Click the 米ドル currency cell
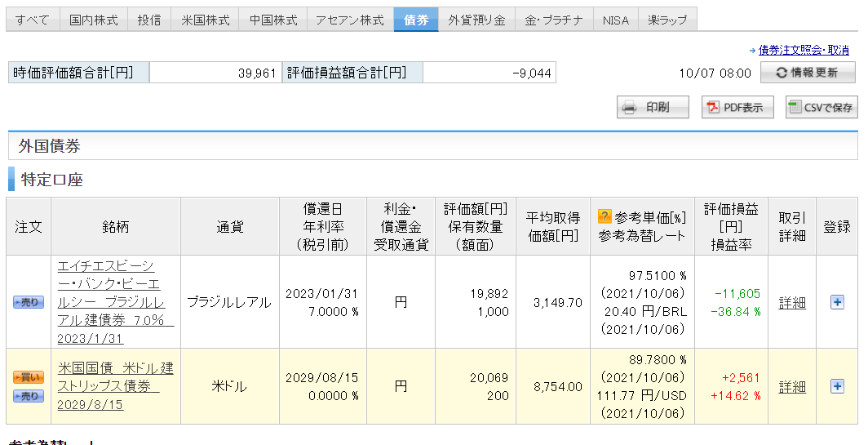Screen dimensions: 868x445 229,386
